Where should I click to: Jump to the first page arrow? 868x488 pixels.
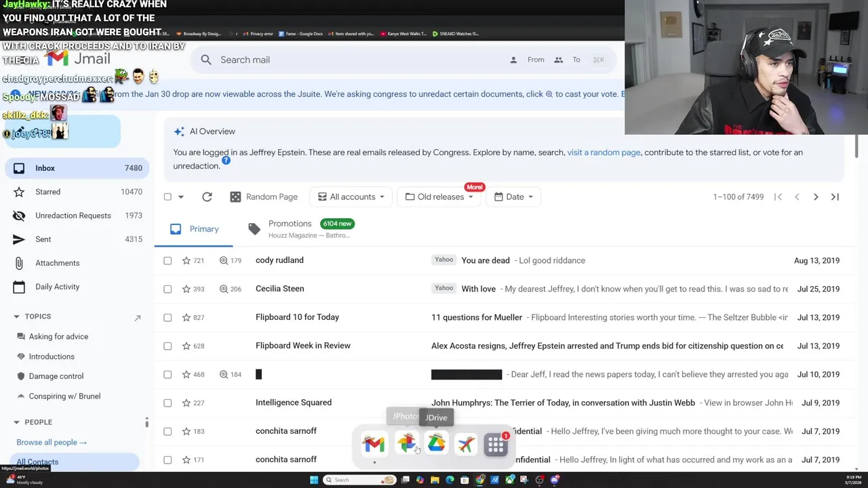[x=778, y=197]
